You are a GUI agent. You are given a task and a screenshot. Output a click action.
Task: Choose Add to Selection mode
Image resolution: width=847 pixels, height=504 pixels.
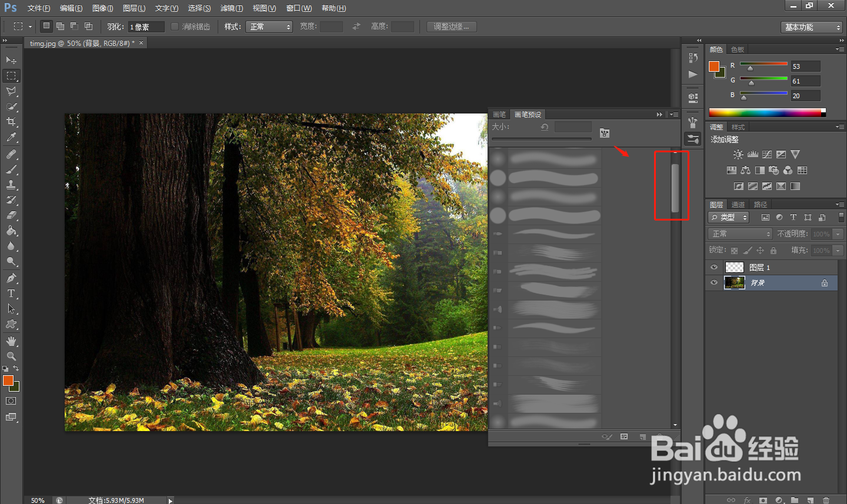60,26
